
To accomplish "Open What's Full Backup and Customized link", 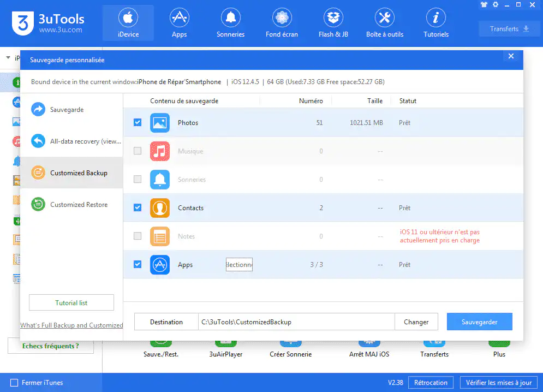I will pos(71,325).
